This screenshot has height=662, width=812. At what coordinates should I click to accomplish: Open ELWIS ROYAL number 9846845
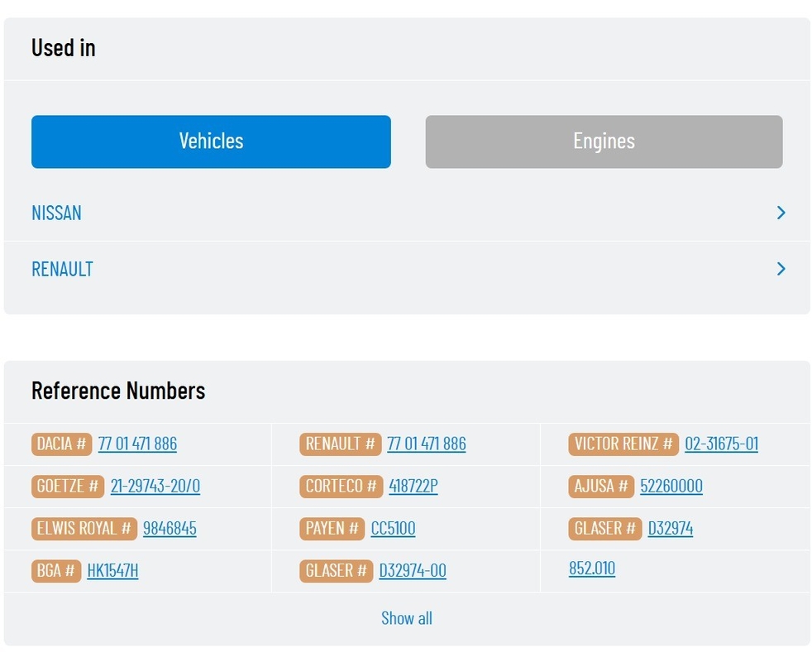pyautogui.click(x=170, y=528)
